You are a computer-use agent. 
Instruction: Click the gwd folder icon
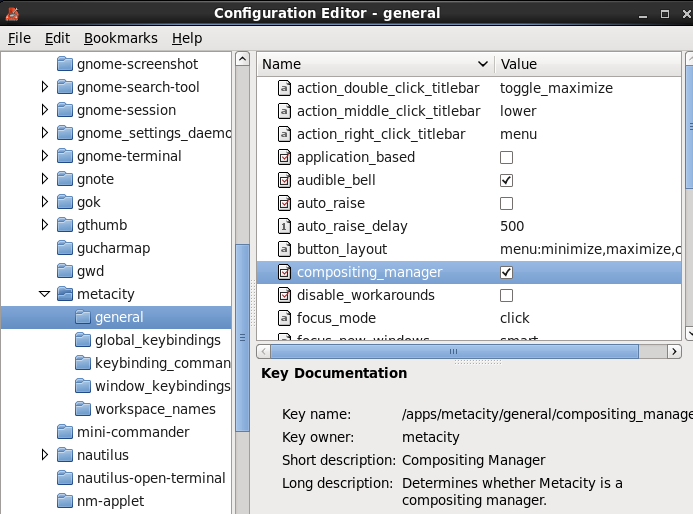click(65, 271)
